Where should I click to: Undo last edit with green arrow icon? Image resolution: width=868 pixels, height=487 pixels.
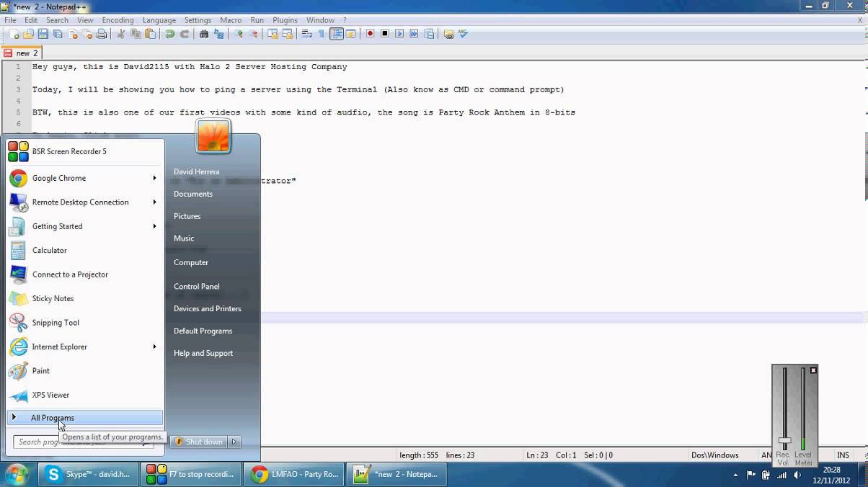click(169, 34)
